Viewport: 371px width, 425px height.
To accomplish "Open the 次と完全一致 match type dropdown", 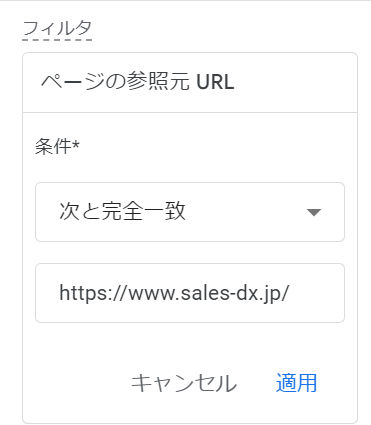I will (190, 212).
